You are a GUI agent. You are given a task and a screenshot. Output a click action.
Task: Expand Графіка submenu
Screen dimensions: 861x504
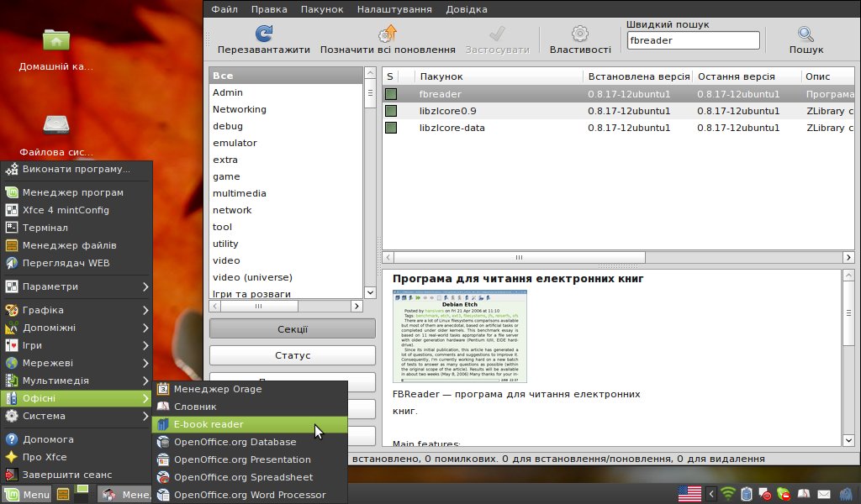click(x=77, y=310)
